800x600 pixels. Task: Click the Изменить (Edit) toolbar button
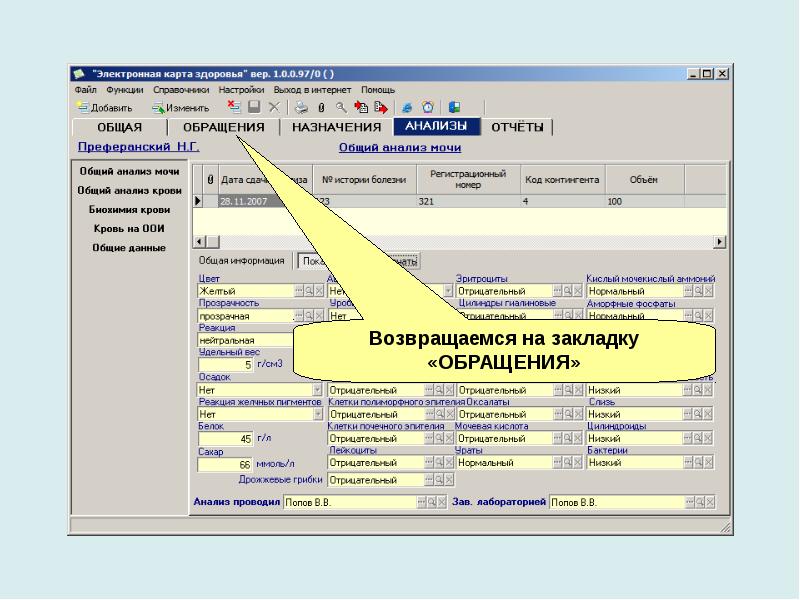180,107
